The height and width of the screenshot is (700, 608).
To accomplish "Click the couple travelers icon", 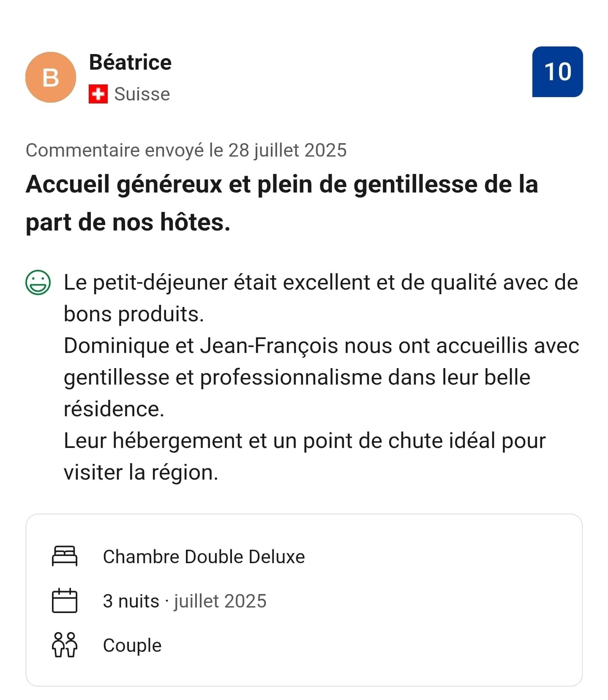I will [64, 645].
